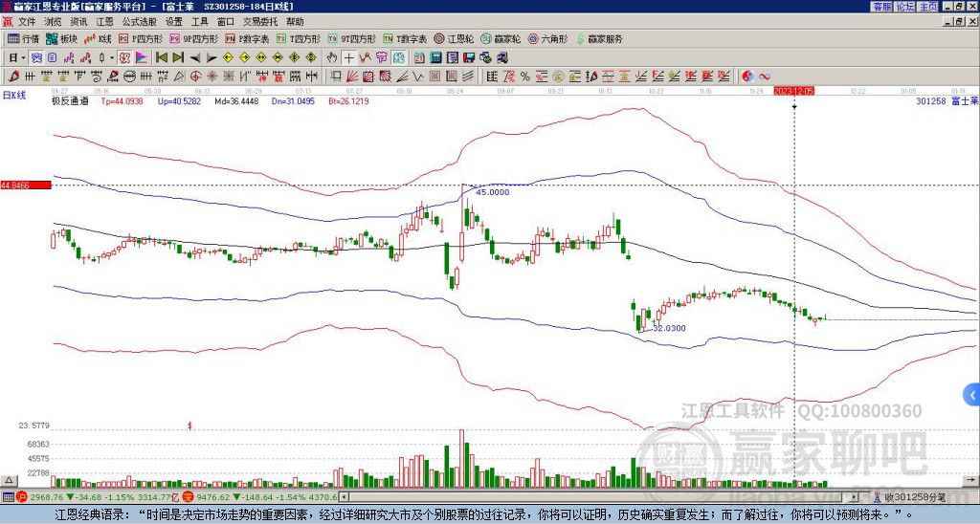This screenshot has width=980, height=524.
Task: Open 赢家服务 with dollar icon
Action: tap(599, 38)
